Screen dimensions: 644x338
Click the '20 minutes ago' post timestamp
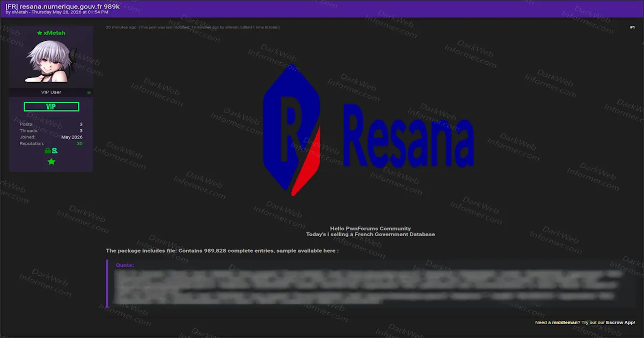pos(121,27)
